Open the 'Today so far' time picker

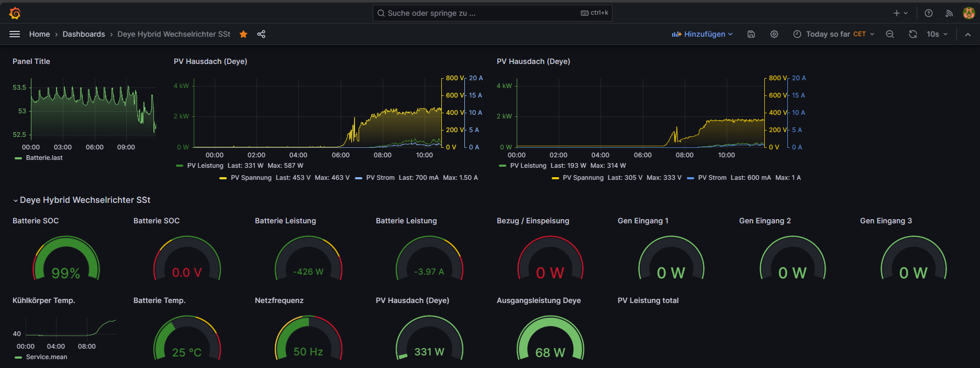[x=834, y=34]
